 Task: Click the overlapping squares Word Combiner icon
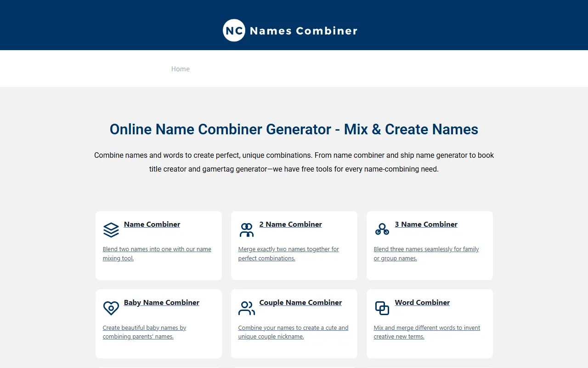(x=382, y=308)
